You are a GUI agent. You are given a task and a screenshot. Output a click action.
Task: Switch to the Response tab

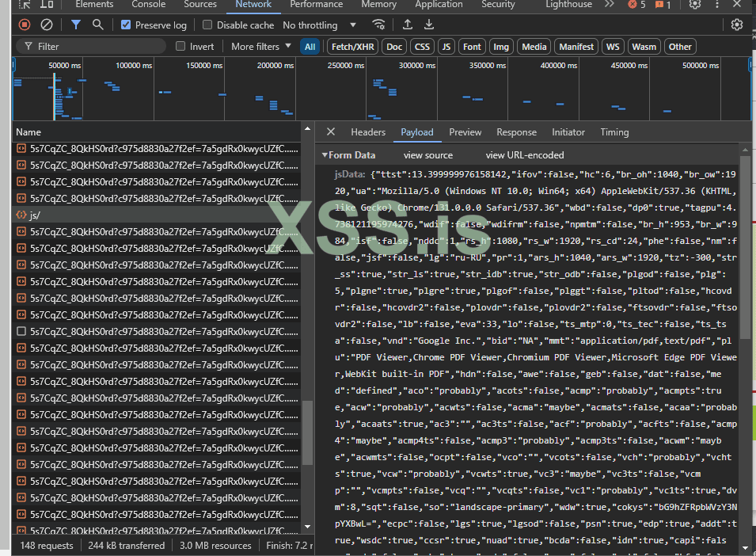[516, 132]
